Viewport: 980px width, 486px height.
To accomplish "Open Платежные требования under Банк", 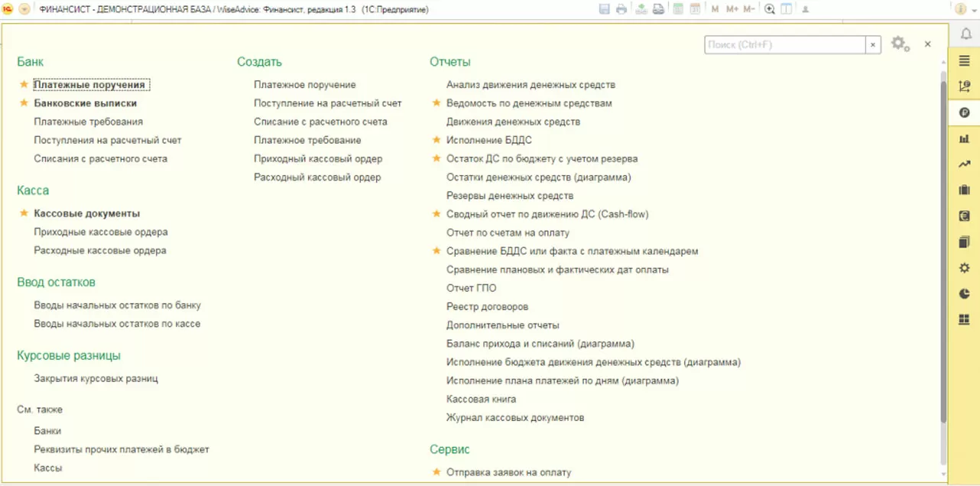I will tap(88, 122).
